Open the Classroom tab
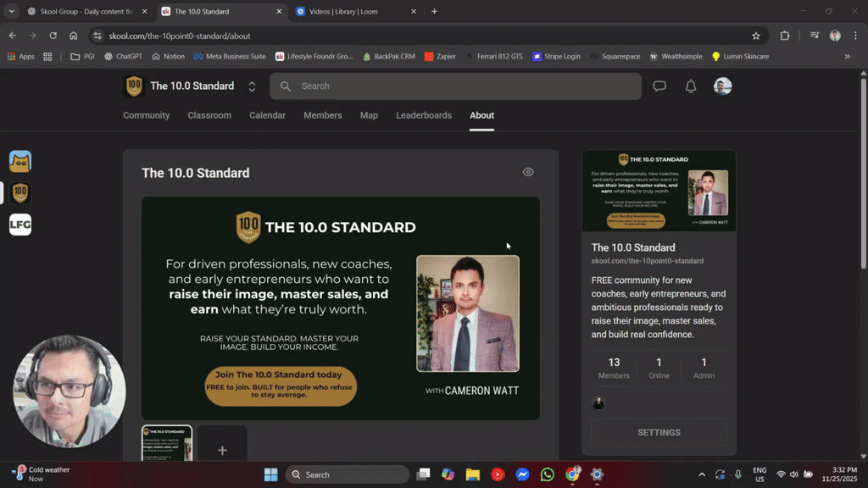 [209, 115]
